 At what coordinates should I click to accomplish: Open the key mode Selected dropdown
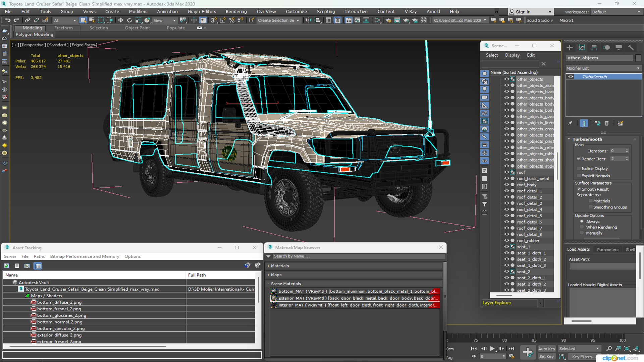(579, 349)
